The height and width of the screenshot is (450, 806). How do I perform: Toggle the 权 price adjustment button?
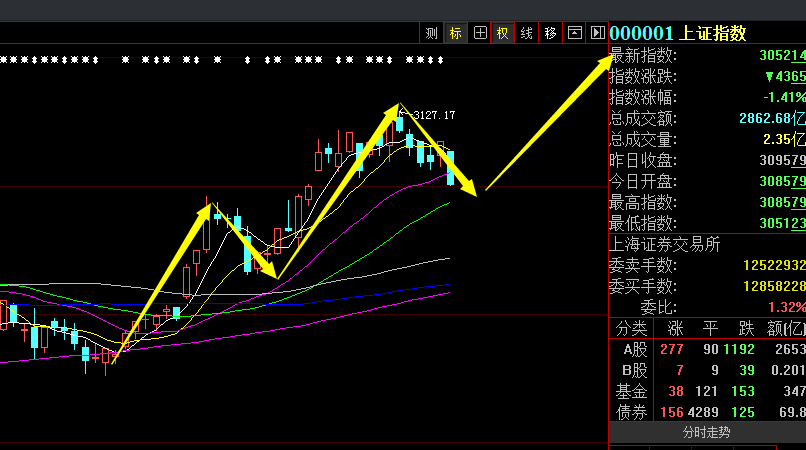point(502,33)
